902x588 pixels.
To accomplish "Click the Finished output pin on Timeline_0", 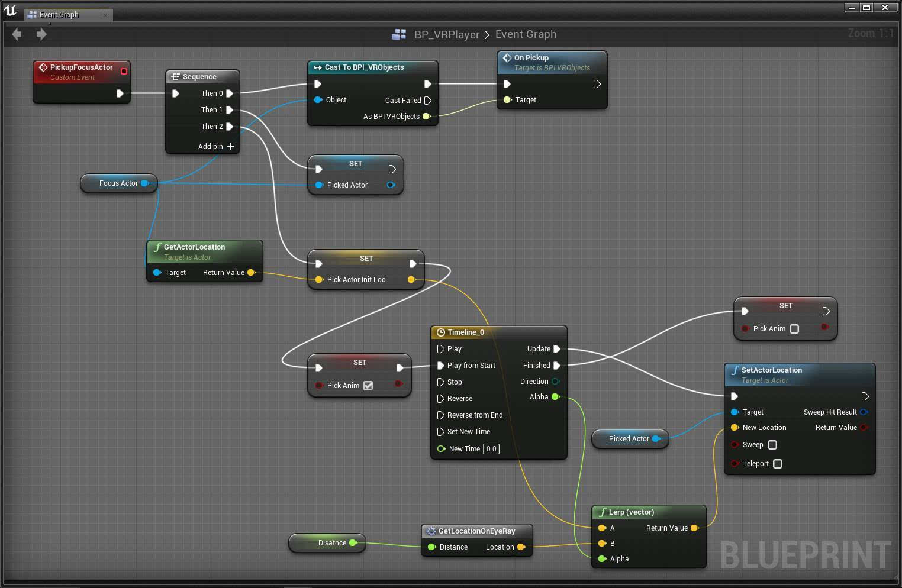I will [x=557, y=366].
